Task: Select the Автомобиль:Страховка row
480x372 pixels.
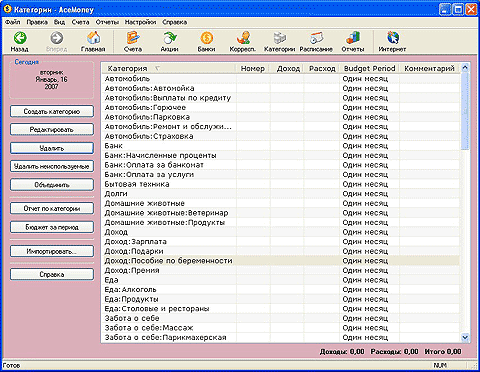Action: point(281,136)
